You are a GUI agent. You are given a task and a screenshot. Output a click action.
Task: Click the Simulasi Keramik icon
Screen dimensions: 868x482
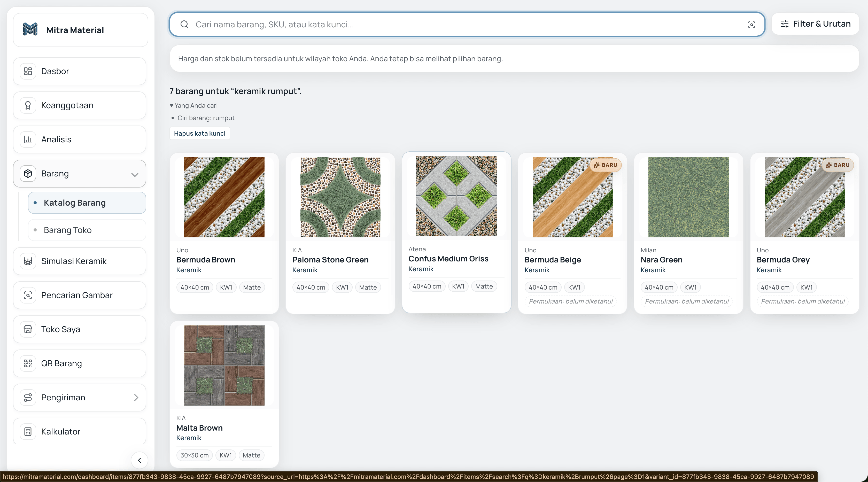(x=28, y=261)
